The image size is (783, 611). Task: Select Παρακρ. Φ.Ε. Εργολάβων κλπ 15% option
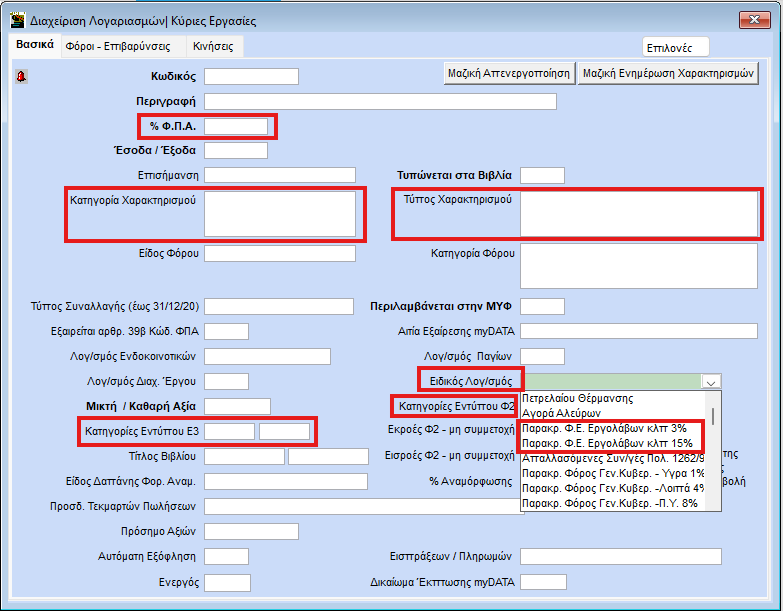[x=607, y=443]
